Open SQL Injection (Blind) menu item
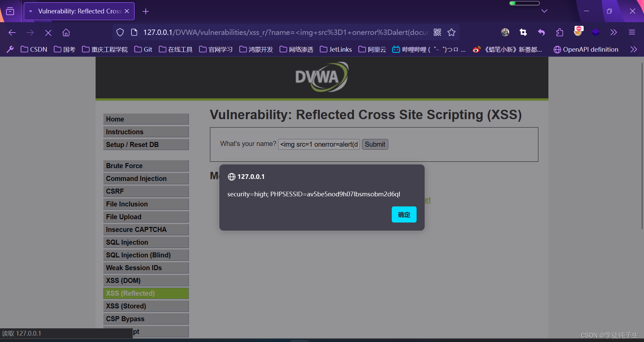The height and width of the screenshot is (342, 644). click(x=146, y=255)
